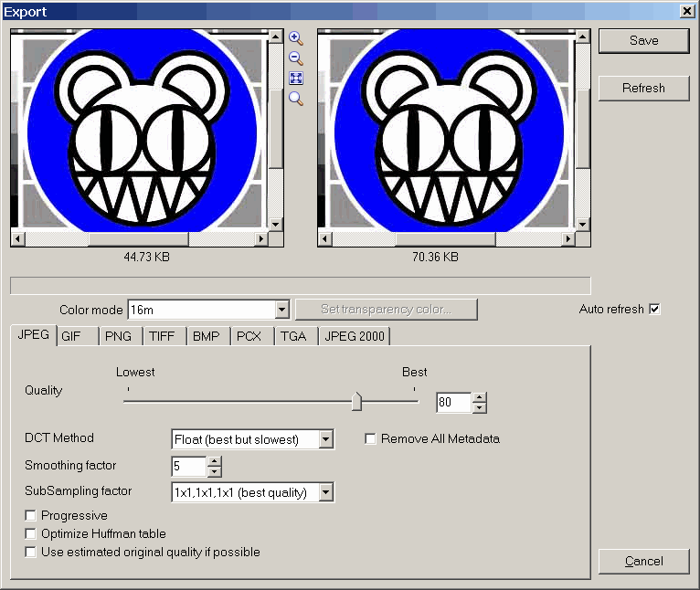Click left preview's scroll right arrow
Screen dimensions: 700x590
click(x=261, y=238)
